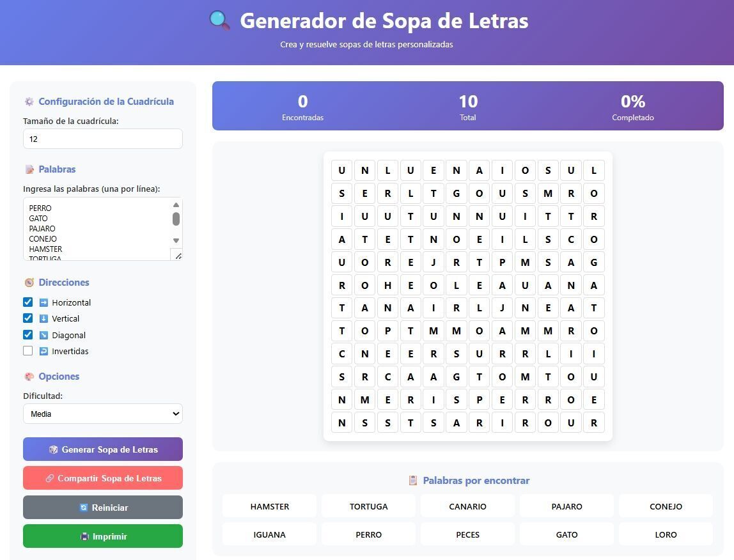
Task: Enable the Invertidas checkbox
Action: 28,351
